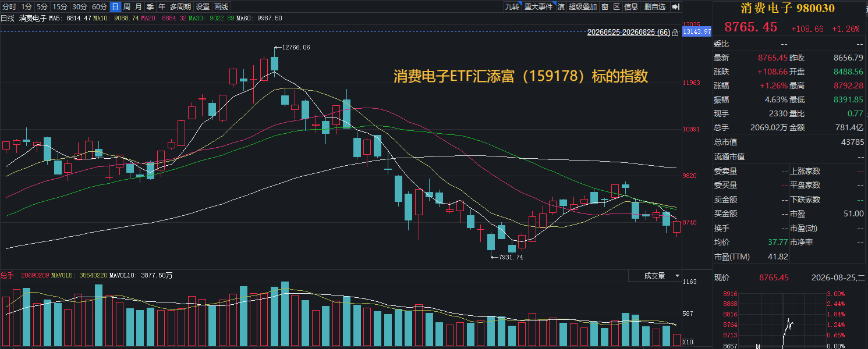Select the 5分 period tab

[42, 7]
